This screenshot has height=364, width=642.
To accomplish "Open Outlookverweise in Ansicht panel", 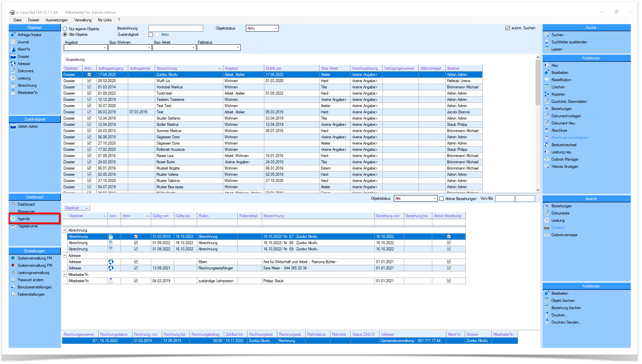I will 564,235.
